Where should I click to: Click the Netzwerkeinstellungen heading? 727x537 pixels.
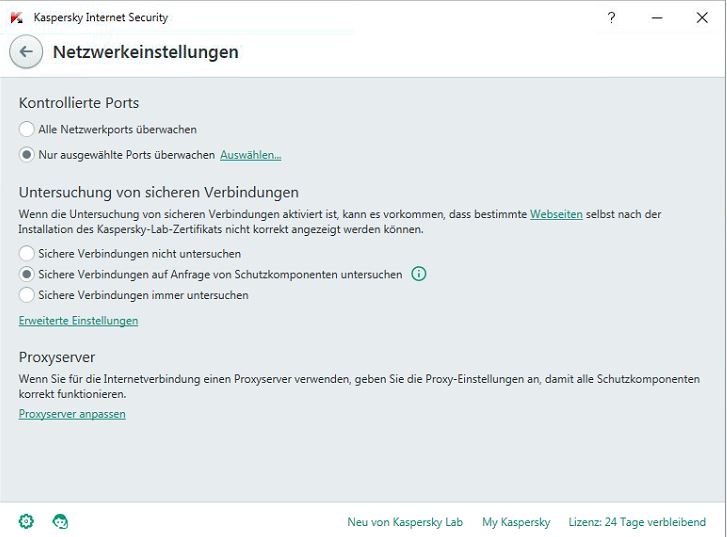pyautogui.click(x=146, y=51)
